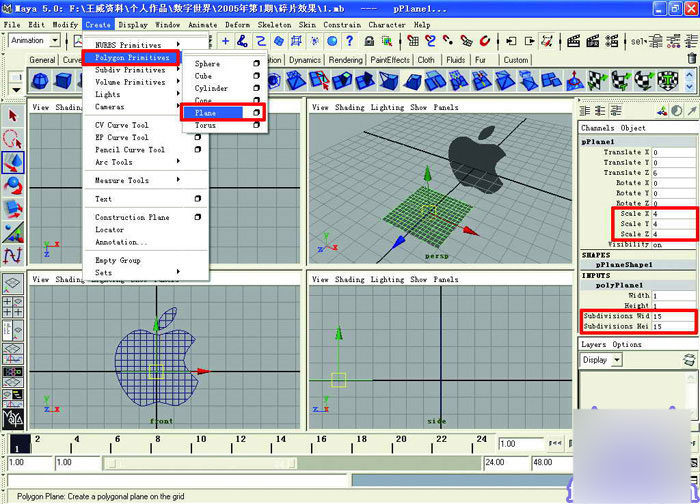Open the Channels menu in Channel Box
The image size is (700, 504).
(598, 128)
